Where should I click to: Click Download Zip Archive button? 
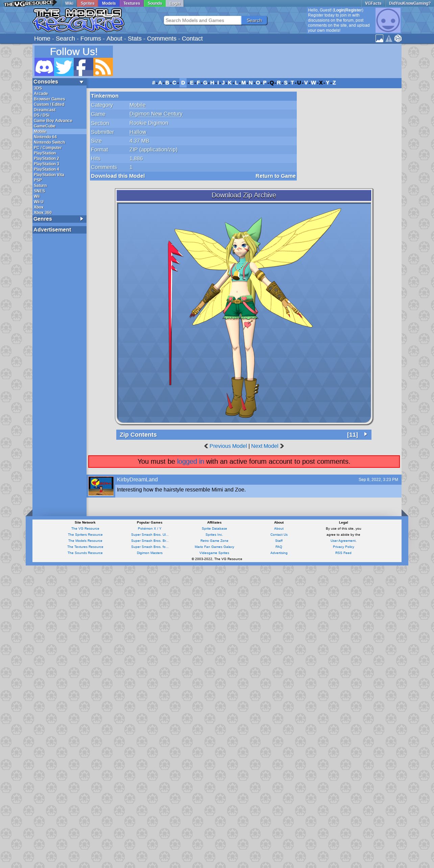(244, 195)
